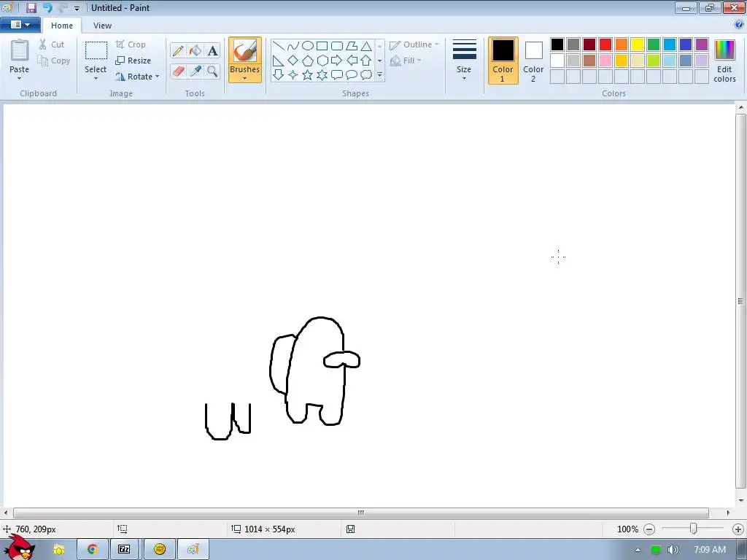Choose the Curve shape
Image resolution: width=747 pixels, height=560 pixels.
pos(293,46)
